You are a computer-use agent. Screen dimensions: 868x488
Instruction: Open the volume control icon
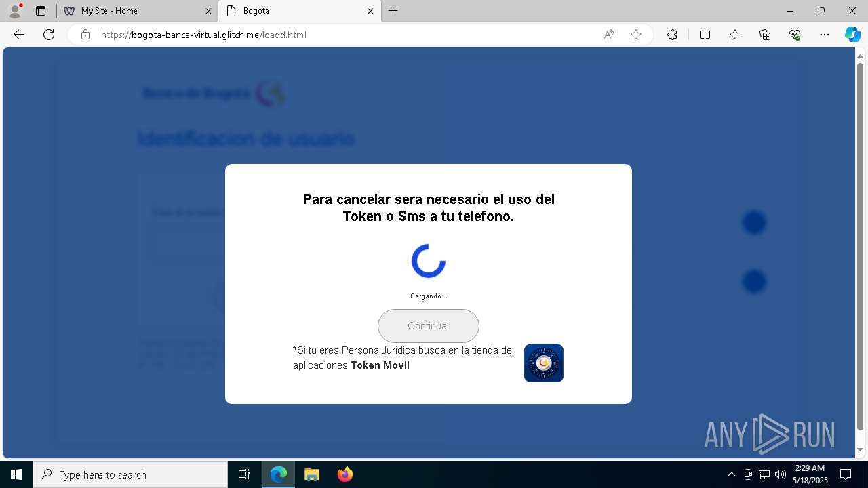[781, 474]
